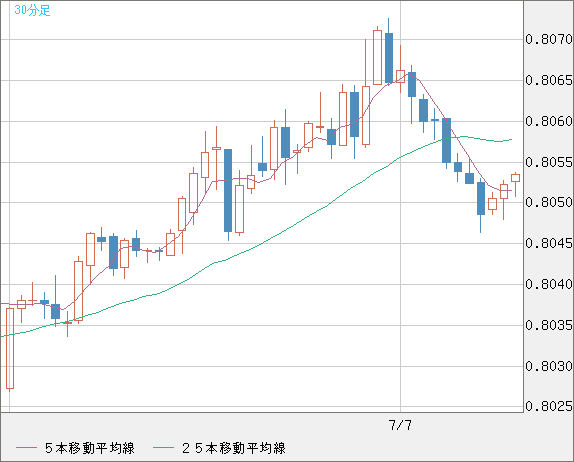This screenshot has height=462, width=574.
Task: Click the 0.8050 price axis label
Action: click(x=549, y=202)
